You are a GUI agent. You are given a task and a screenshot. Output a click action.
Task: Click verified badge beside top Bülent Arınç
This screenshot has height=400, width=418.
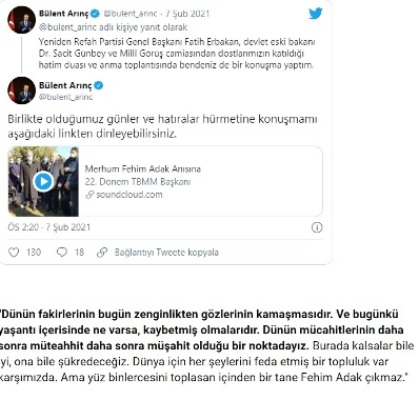click(x=95, y=14)
